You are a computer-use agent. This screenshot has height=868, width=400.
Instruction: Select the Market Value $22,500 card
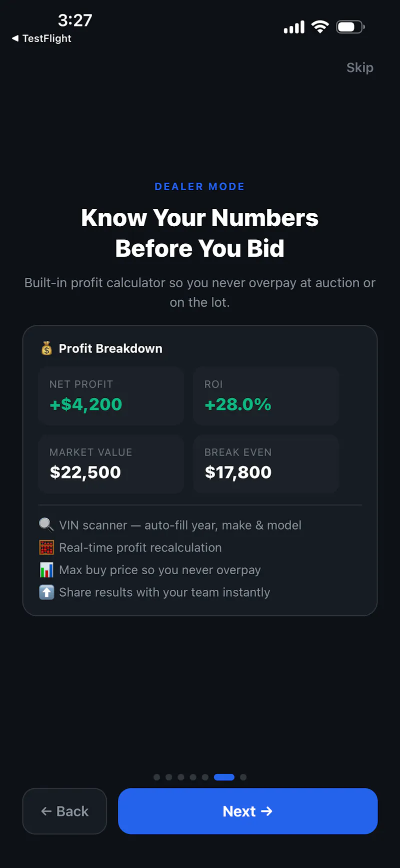111,464
